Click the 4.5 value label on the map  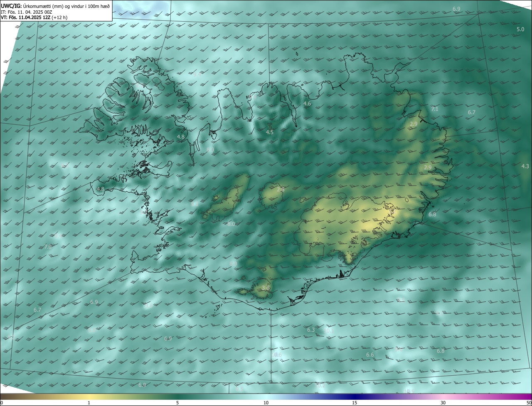[270, 132]
